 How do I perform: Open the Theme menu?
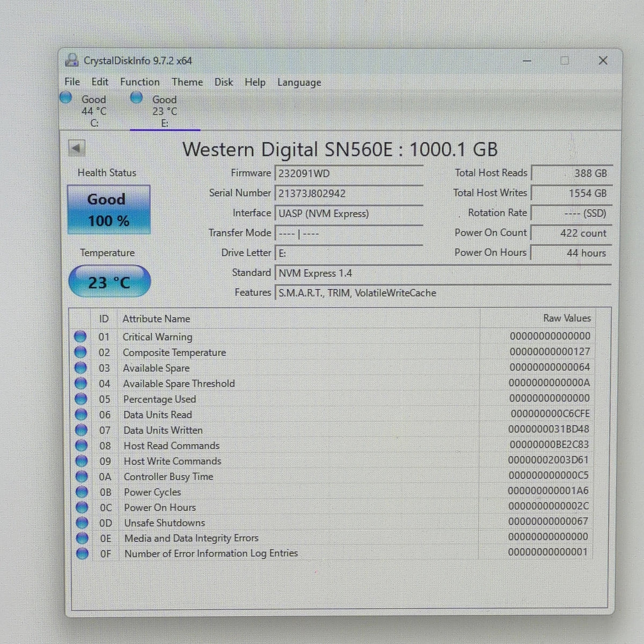187,82
